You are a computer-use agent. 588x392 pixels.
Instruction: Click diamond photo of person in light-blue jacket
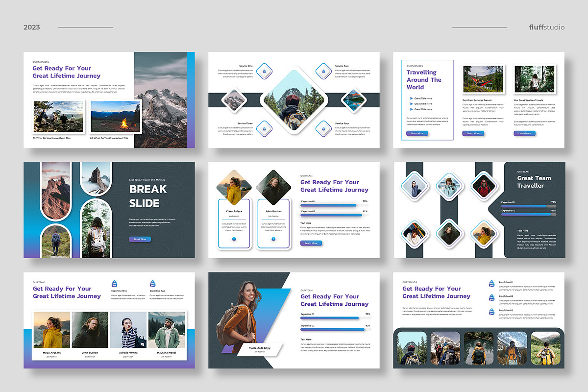(450, 187)
